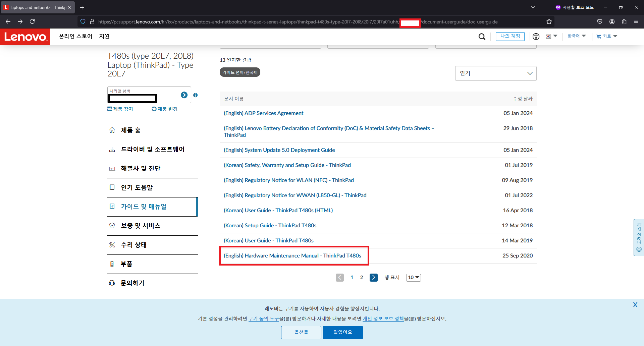This screenshot has width=644, height=346.
Task: Click tracking protection shield icon
Action: point(83,21)
